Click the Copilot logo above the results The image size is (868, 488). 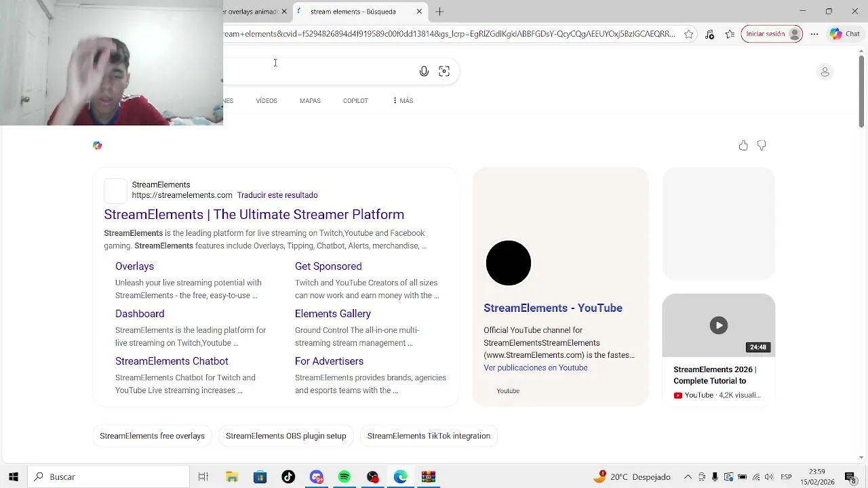click(x=97, y=145)
